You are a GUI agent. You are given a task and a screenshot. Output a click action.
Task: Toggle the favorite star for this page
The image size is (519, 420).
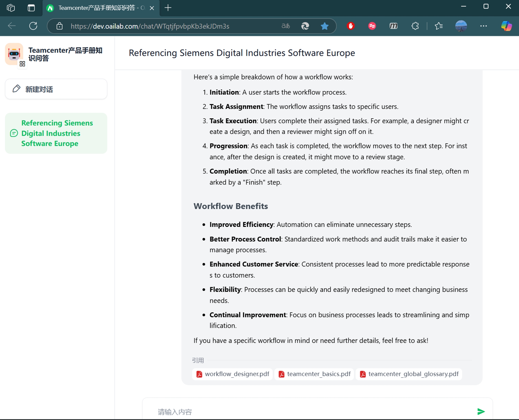pyautogui.click(x=325, y=26)
